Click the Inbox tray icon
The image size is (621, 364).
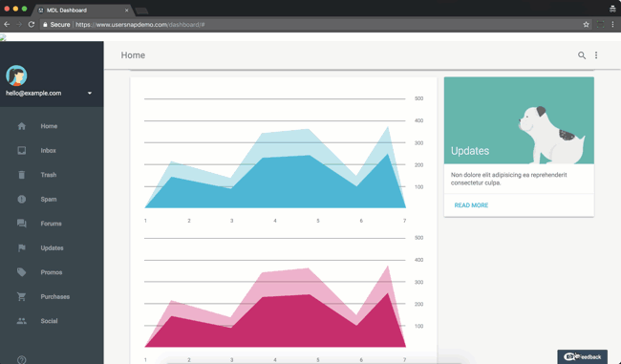[22, 151]
